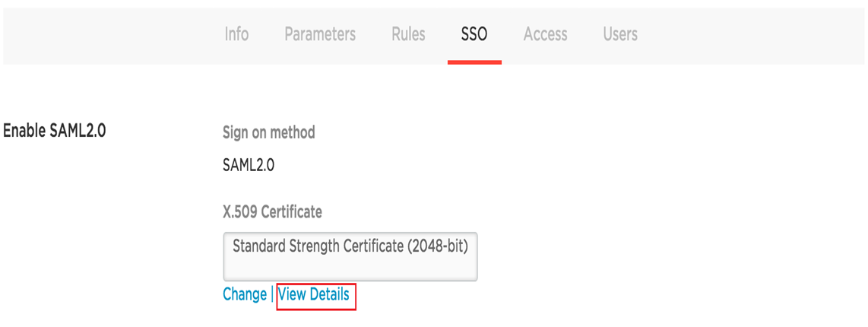Click the Change certificate link
Screen dimensions: 868x327
coord(245,294)
